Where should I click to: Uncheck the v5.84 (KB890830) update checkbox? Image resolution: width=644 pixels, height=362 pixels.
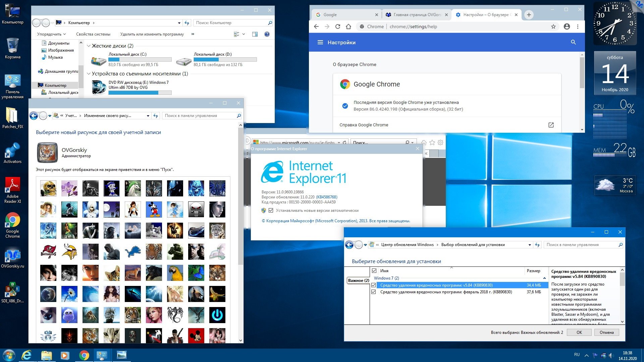click(x=374, y=285)
